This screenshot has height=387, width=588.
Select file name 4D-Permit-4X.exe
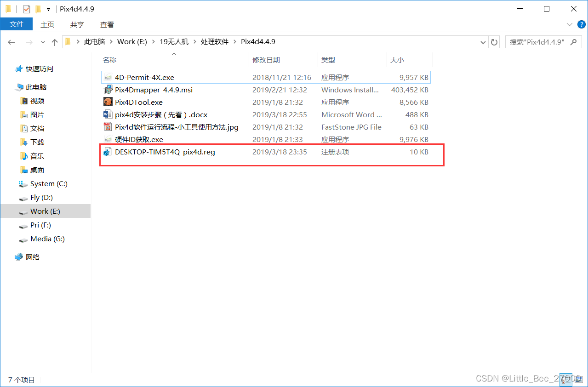[x=144, y=77]
